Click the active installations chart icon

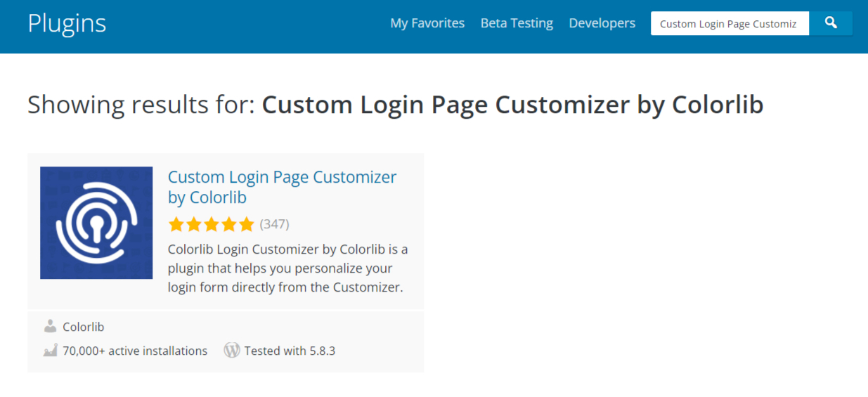tap(50, 351)
